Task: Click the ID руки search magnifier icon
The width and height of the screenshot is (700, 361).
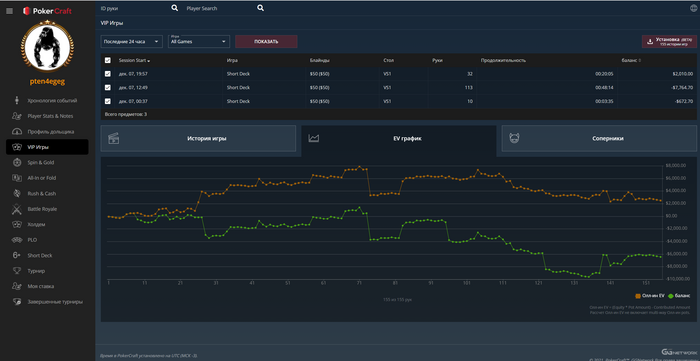Action: coord(175,8)
